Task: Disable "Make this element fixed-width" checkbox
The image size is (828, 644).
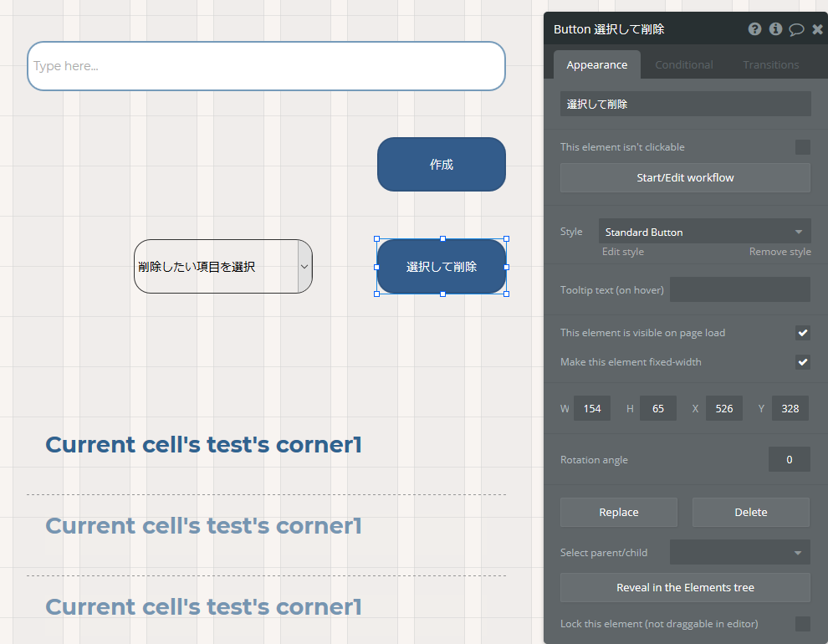Action: (803, 362)
